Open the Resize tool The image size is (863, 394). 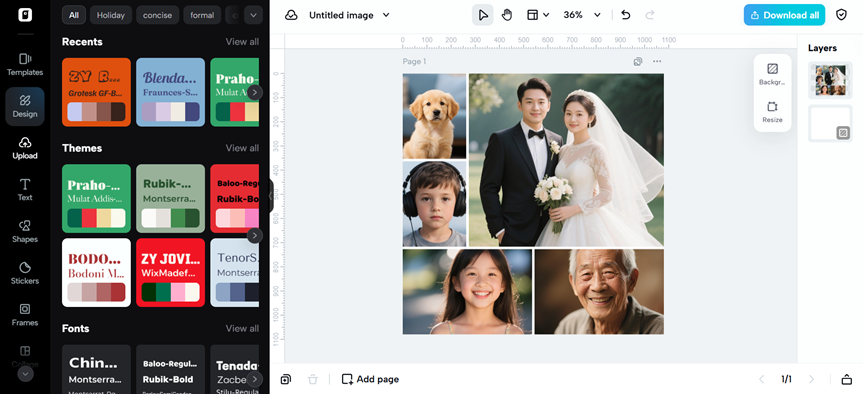click(x=772, y=112)
